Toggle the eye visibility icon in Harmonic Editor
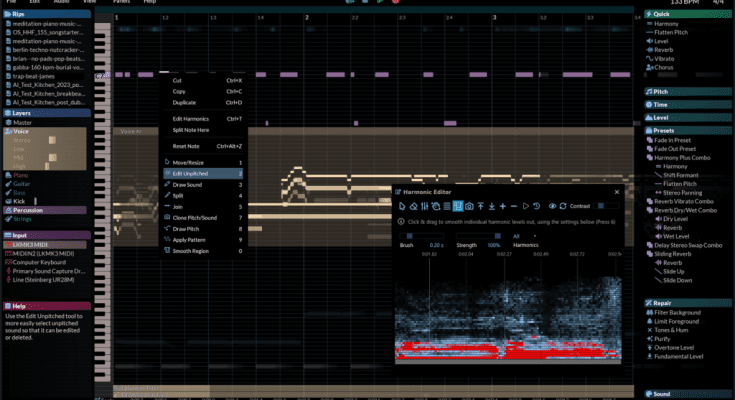735x400 pixels. click(551, 205)
